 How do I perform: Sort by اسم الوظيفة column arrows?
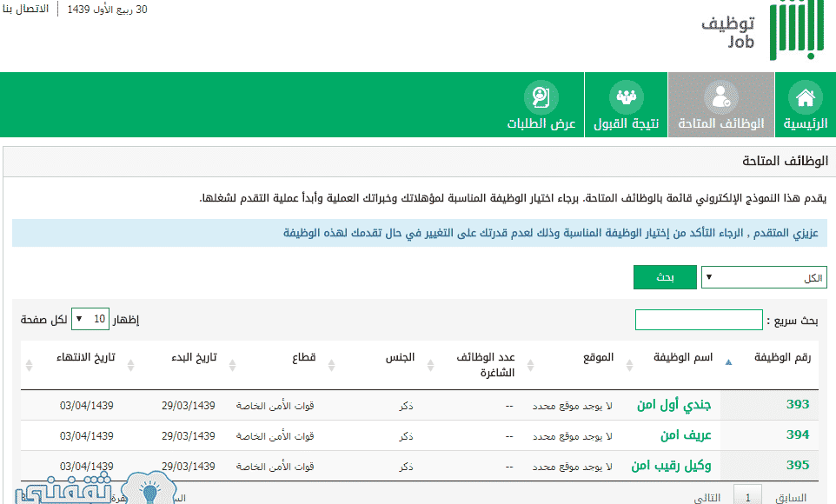(630, 365)
